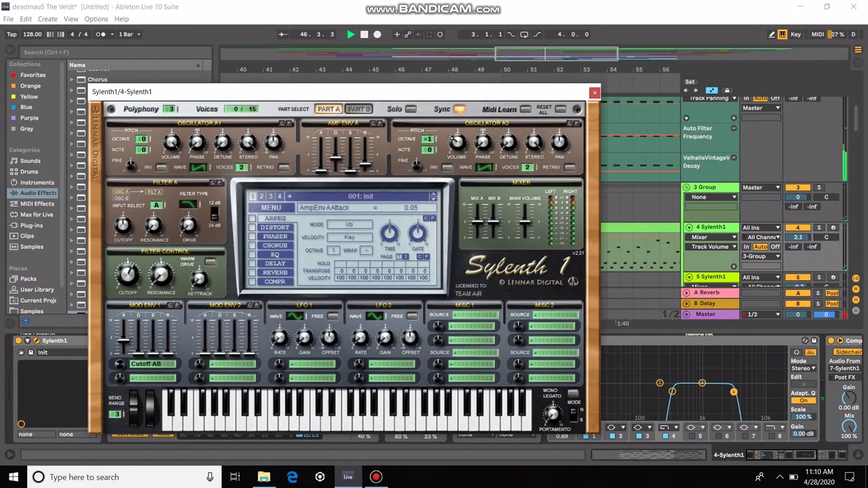The width and height of the screenshot is (868, 488).
Task: Enable Midi Learn in Sylenth1
Action: (x=526, y=109)
